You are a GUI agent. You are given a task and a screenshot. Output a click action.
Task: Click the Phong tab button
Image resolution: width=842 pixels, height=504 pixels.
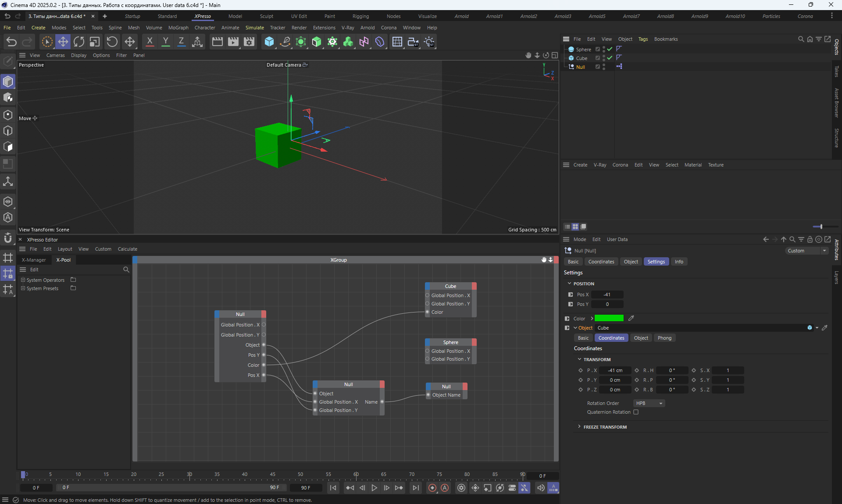pyautogui.click(x=664, y=338)
